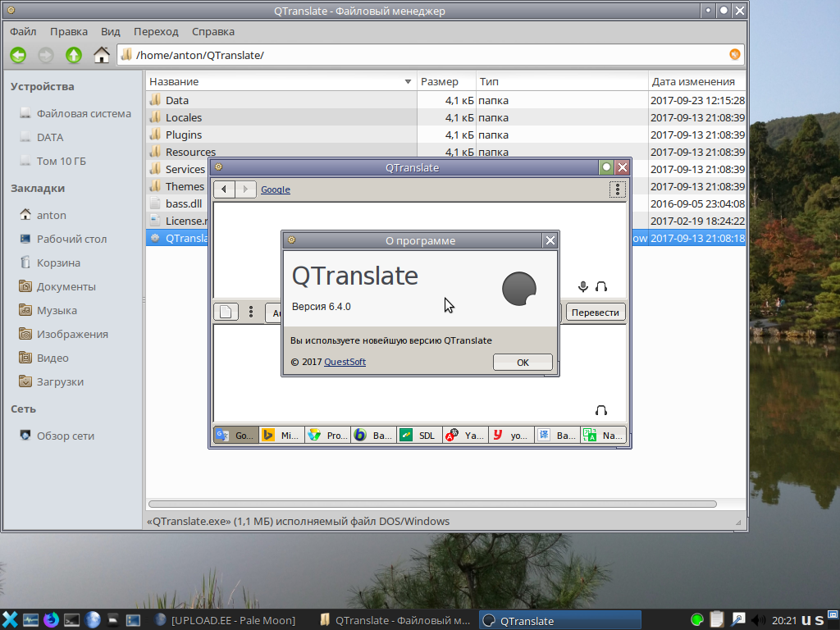Switch to the Babylon service tab
Image resolution: width=840 pixels, height=630 pixels.
pos(374,435)
